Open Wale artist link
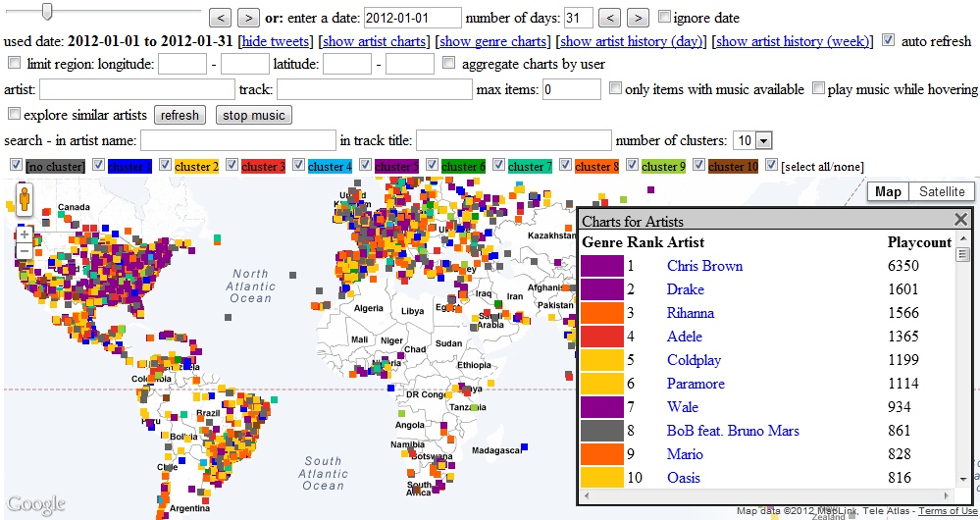Viewport: 980px width, 520px height. tap(683, 407)
